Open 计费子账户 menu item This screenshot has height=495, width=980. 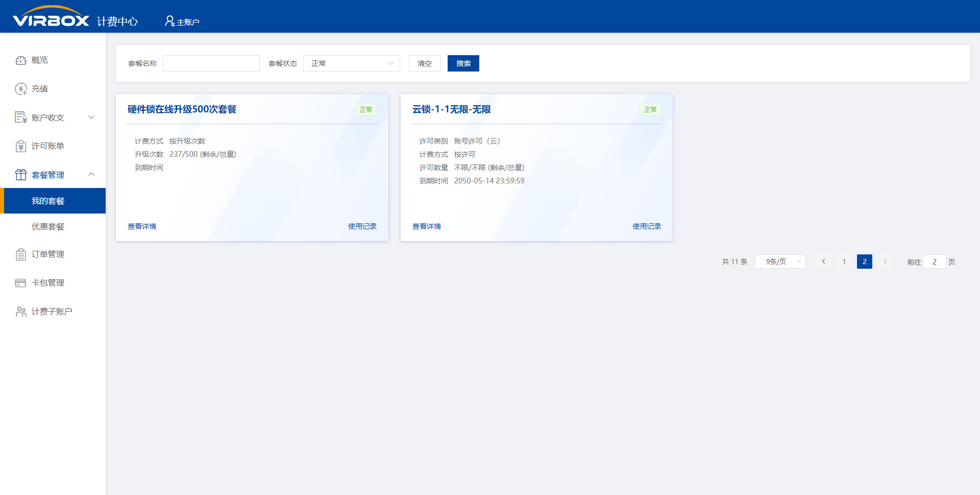[53, 312]
